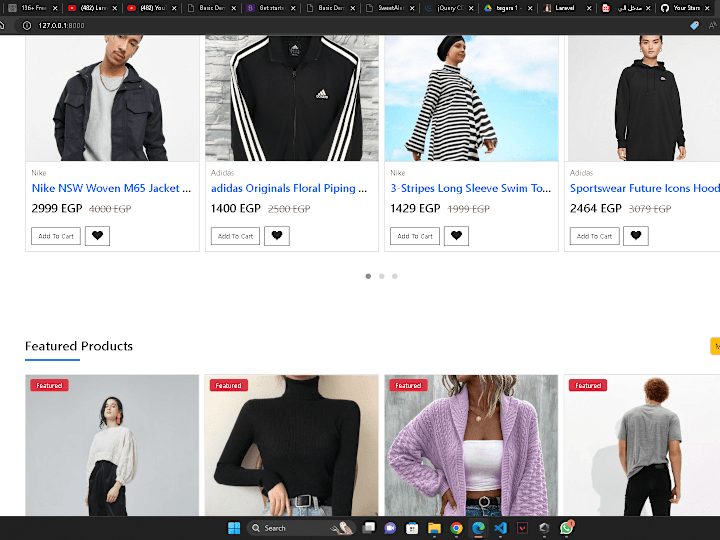Click the 1400 EGP price text
Image resolution: width=720 pixels, height=540 pixels.
click(x=236, y=208)
